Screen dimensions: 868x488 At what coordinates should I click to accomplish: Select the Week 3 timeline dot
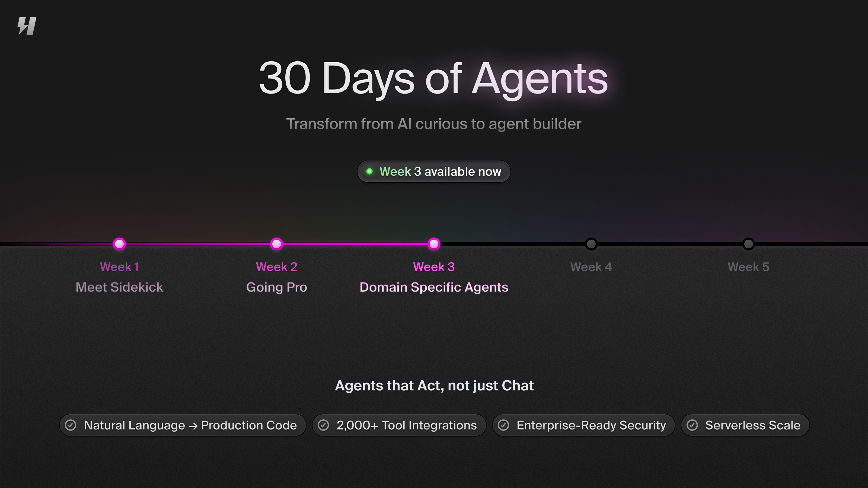click(x=434, y=244)
